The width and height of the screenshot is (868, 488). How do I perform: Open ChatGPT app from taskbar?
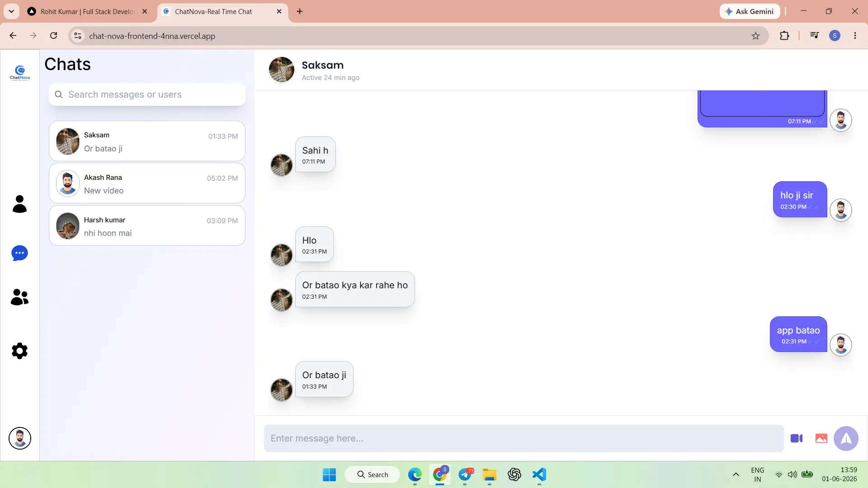[514, 474]
